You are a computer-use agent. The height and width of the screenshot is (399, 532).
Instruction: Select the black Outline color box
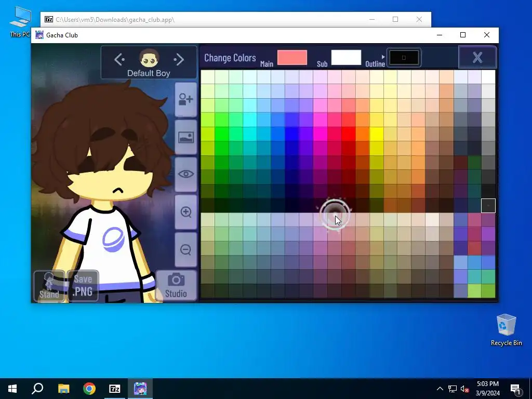click(404, 57)
